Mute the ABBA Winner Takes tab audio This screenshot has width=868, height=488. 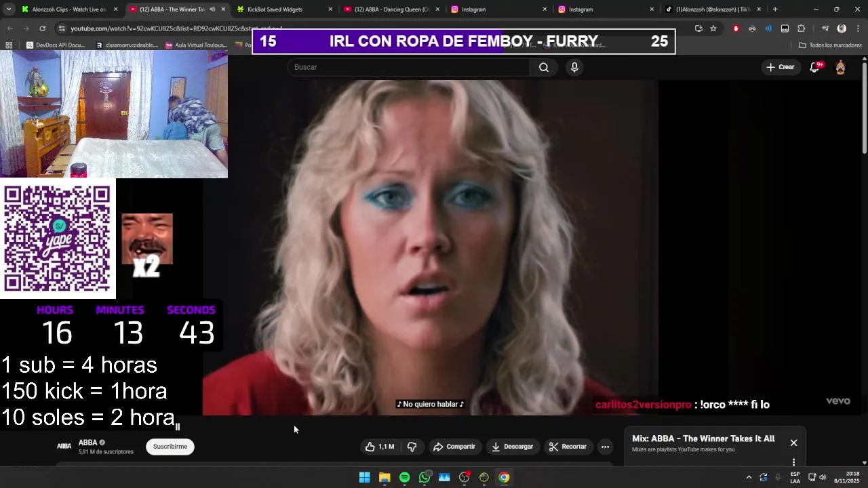[212, 9]
